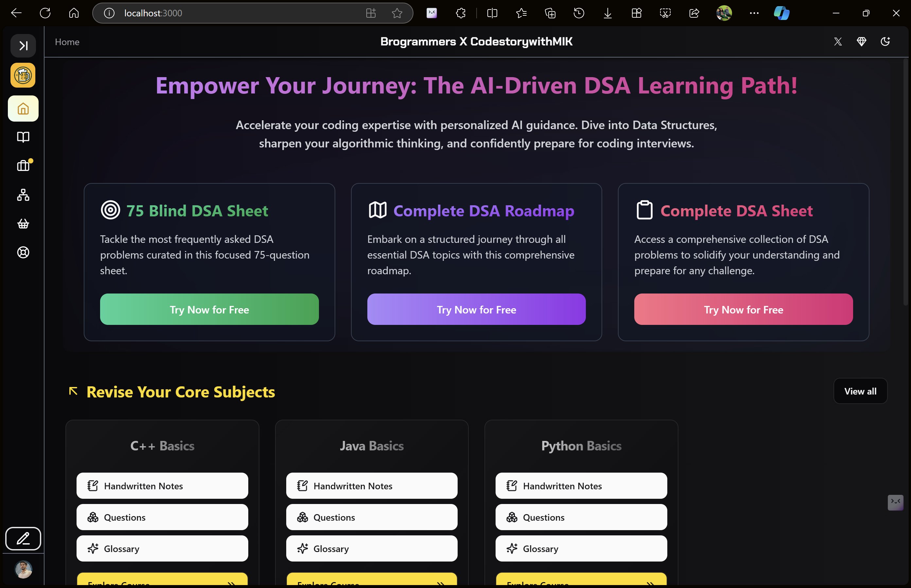Click the clipboard icon beside Complete DSA Sheet
The height and width of the screenshot is (588, 911).
(644, 210)
